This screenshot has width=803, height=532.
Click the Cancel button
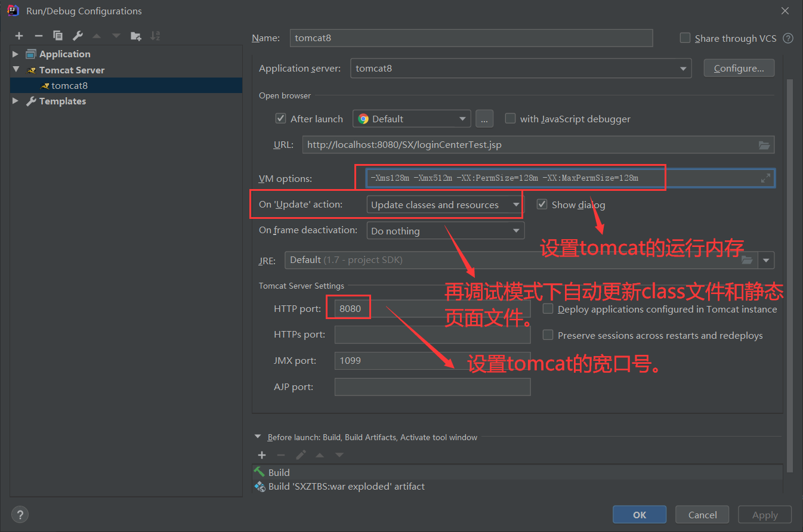click(x=702, y=515)
